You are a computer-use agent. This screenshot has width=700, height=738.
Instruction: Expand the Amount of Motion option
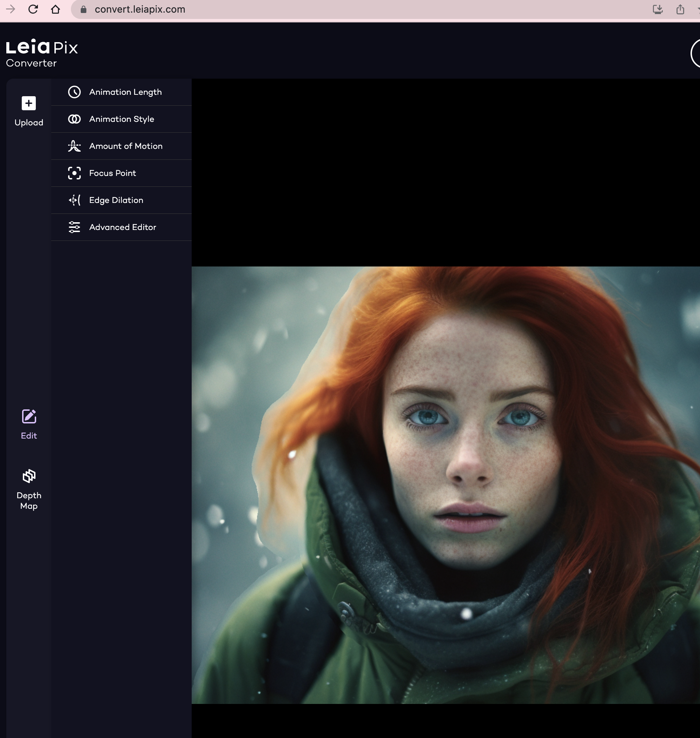click(126, 146)
